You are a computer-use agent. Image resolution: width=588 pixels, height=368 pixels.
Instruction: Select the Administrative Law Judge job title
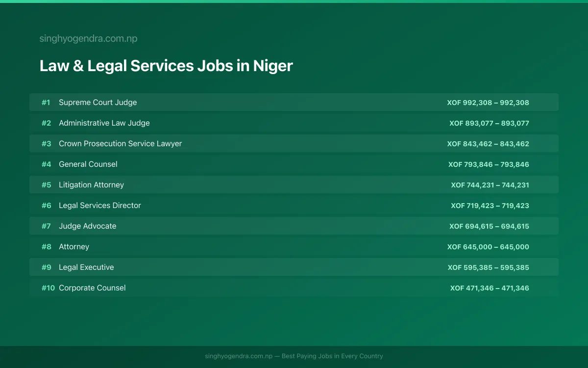104,123
